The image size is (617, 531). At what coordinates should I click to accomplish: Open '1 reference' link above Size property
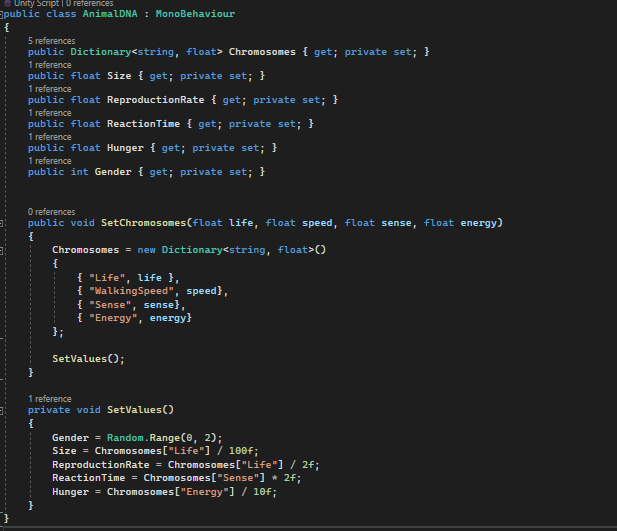[50, 65]
